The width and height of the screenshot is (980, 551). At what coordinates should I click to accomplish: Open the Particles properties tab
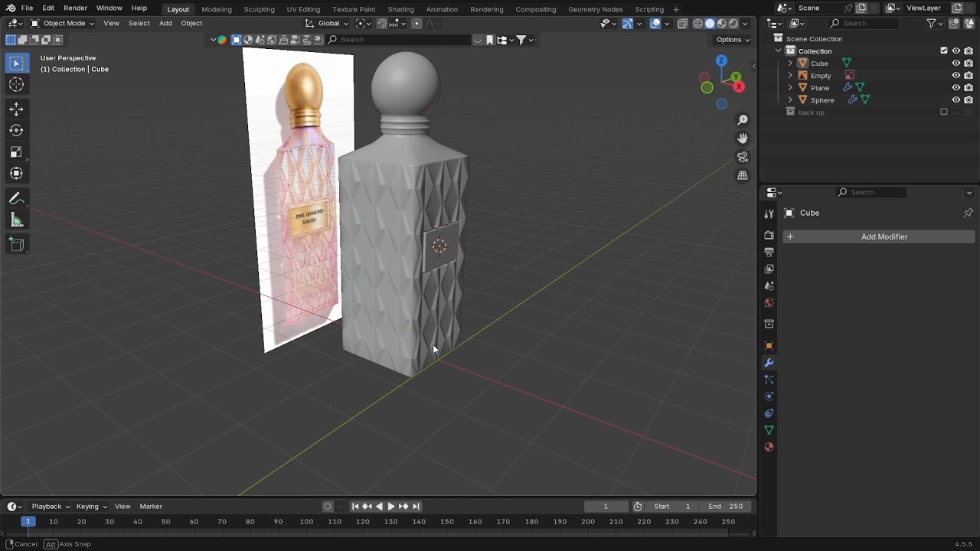coord(769,379)
